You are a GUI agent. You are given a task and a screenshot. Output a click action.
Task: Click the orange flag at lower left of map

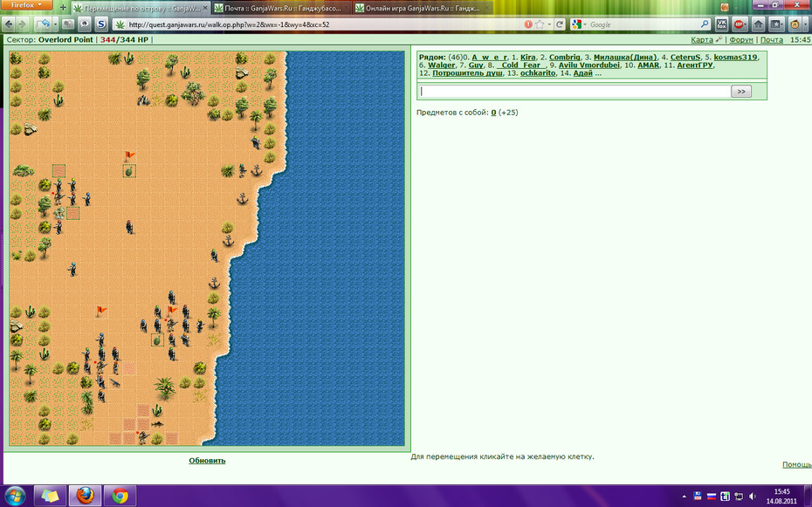pos(101,311)
